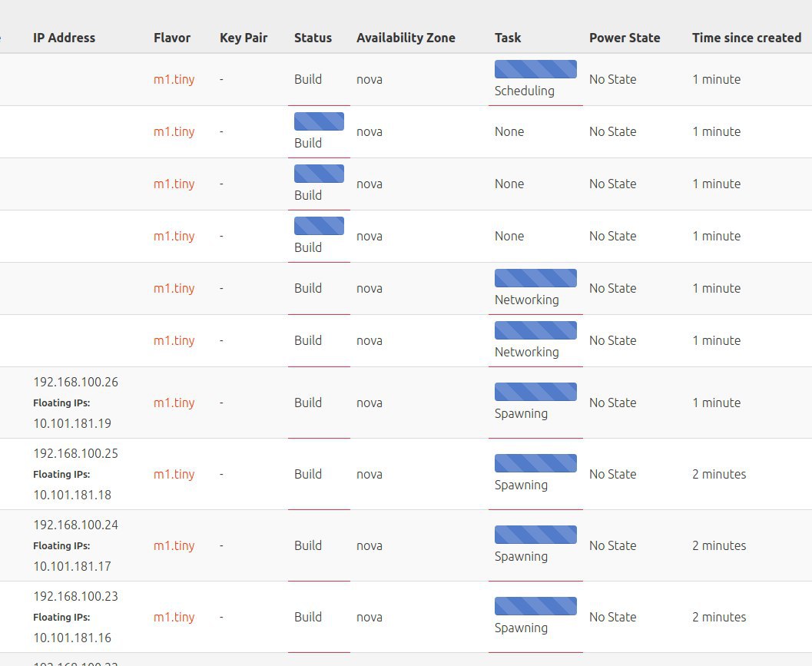Click the Task column header
Image resolution: width=812 pixels, height=666 pixels.
click(508, 38)
